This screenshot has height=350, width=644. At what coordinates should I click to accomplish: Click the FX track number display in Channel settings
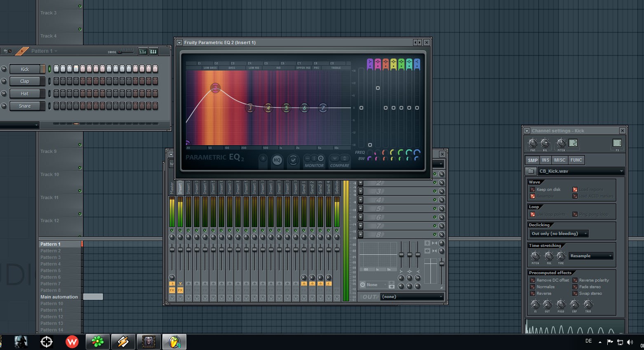(617, 143)
